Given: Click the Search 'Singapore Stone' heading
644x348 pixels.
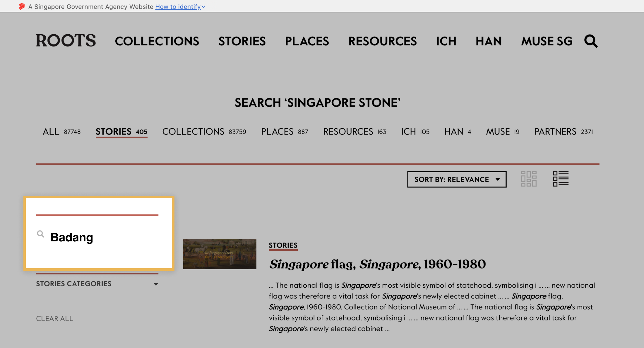Looking at the screenshot, I should click(318, 103).
